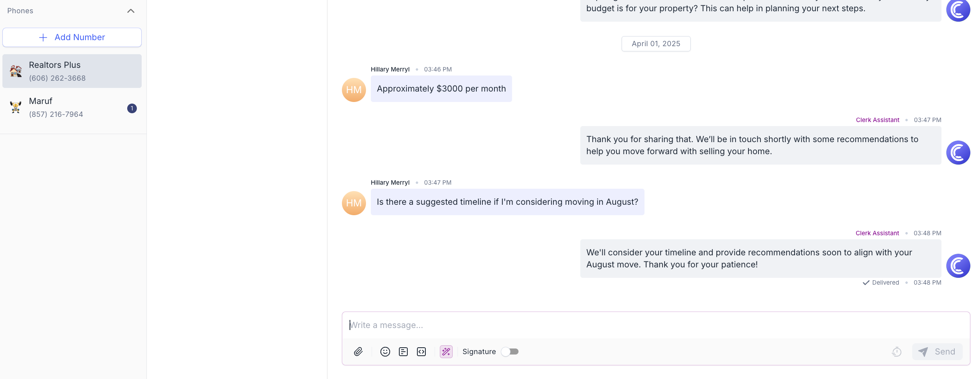Screen dimensions: 980x379
Task: Click the unread badge on Maruf
Action: tap(132, 108)
